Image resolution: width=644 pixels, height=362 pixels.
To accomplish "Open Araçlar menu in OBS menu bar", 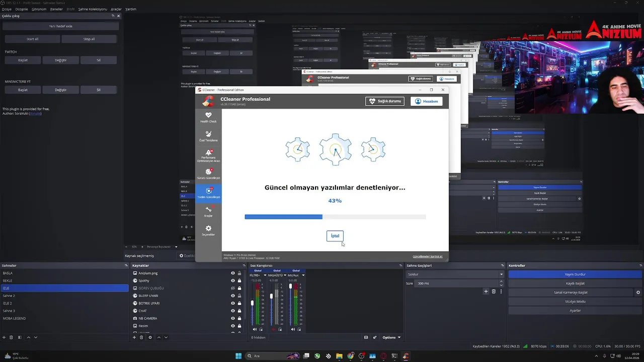I will click(116, 9).
